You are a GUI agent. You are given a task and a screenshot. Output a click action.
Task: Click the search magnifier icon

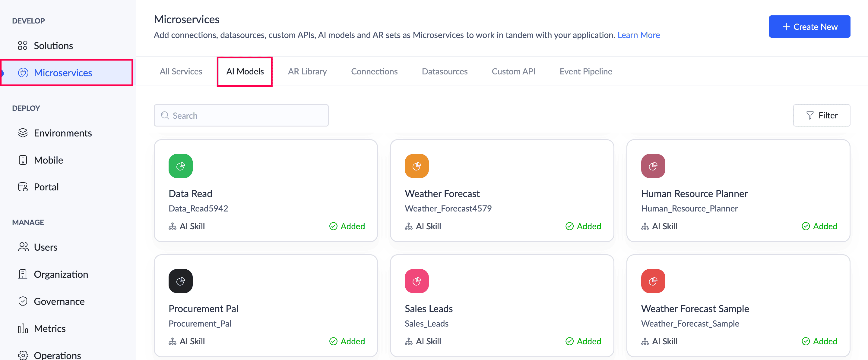coord(165,115)
